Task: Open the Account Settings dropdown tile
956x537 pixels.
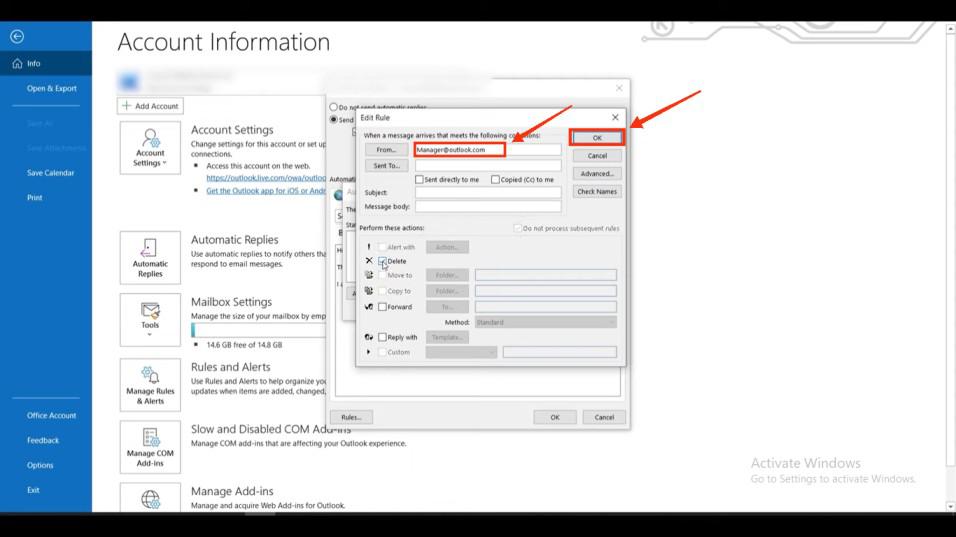Action: pyautogui.click(x=150, y=148)
